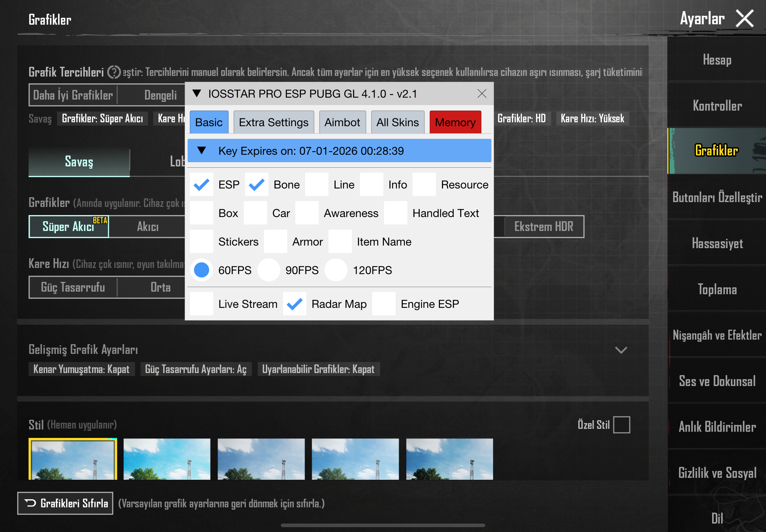Viewport: 766px width, 532px height.
Task: Toggle the Car checkbox
Action: (x=255, y=213)
